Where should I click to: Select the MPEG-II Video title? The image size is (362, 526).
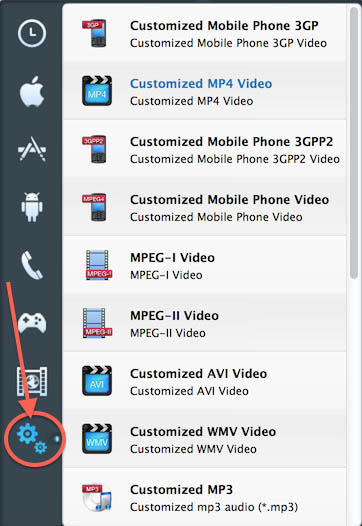point(174,316)
